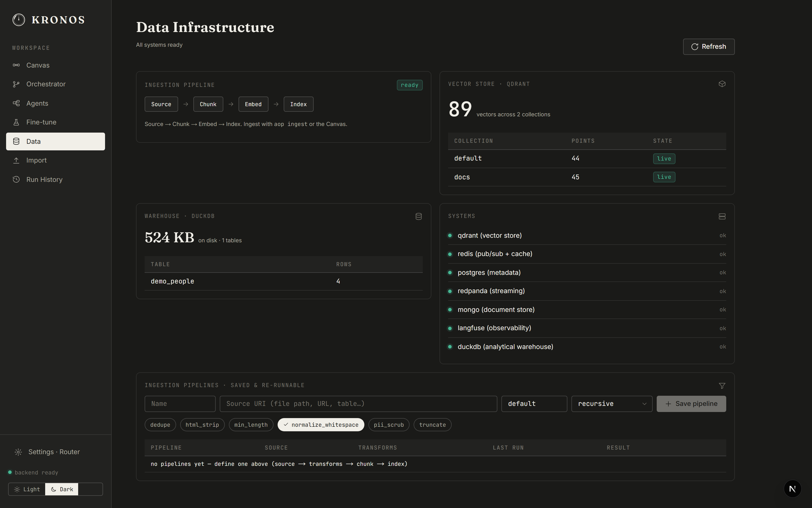Image resolution: width=812 pixels, height=508 pixels.
Task: Click the 89 vectors count
Action: (x=460, y=109)
